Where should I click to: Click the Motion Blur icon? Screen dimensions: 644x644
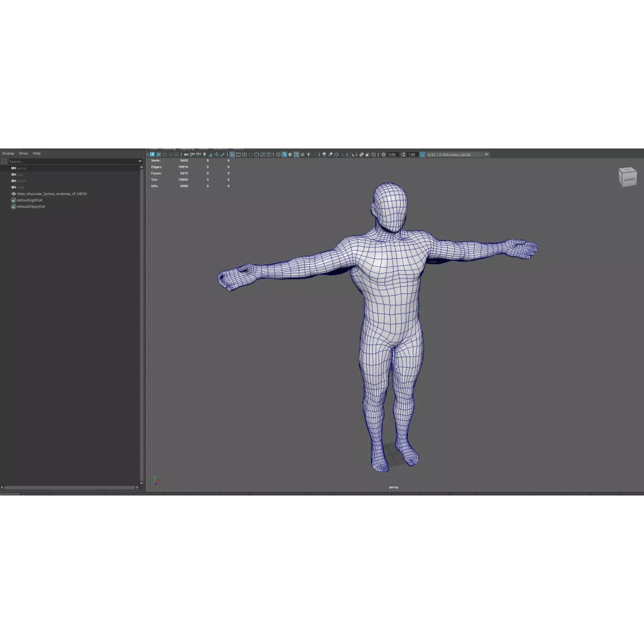(x=330, y=154)
